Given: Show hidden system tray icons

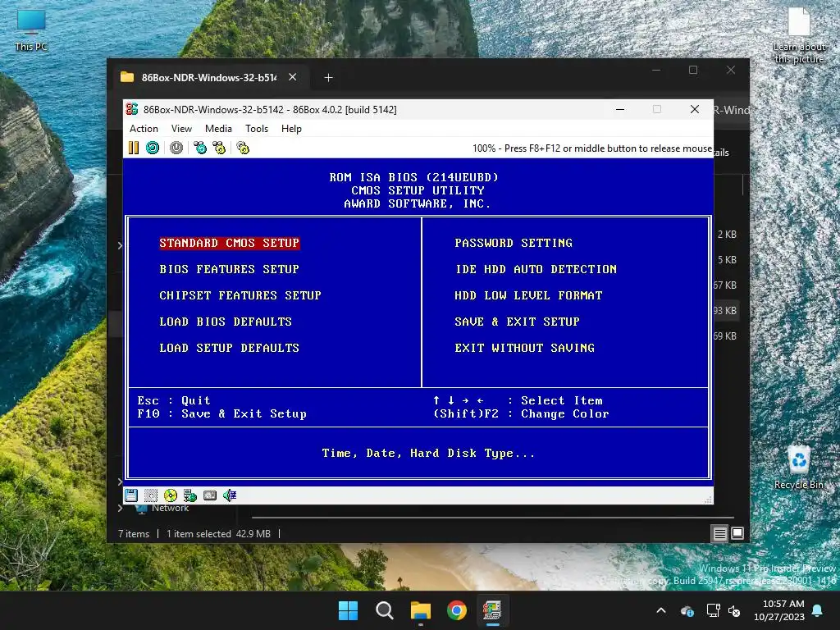Looking at the screenshot, I should coord(661,610).
